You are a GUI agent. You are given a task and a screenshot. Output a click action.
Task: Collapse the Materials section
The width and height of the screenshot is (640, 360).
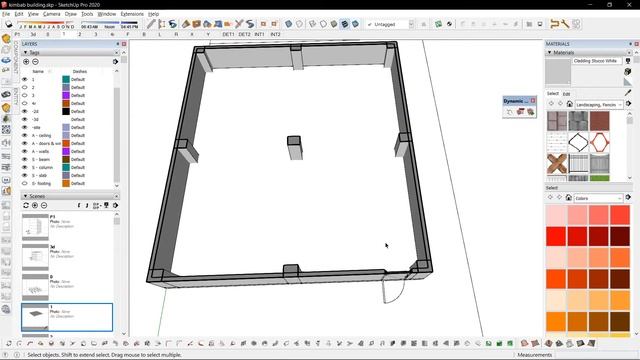(549, 52)
